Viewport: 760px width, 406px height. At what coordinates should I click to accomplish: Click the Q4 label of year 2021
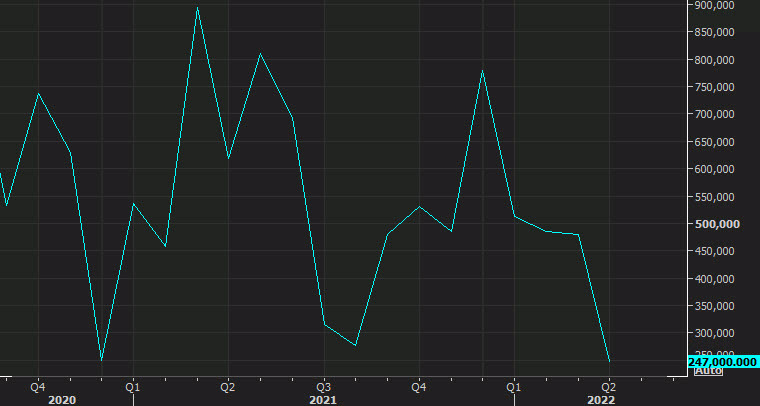coord(419,388)
